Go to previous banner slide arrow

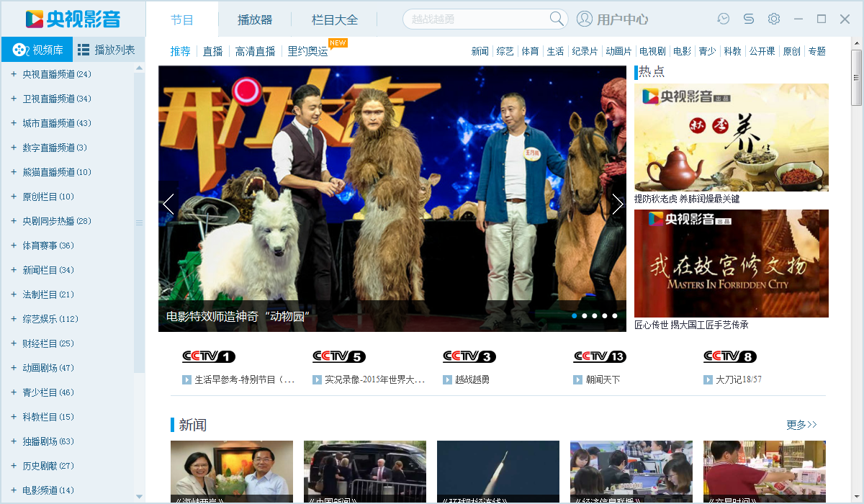point(168,204)
